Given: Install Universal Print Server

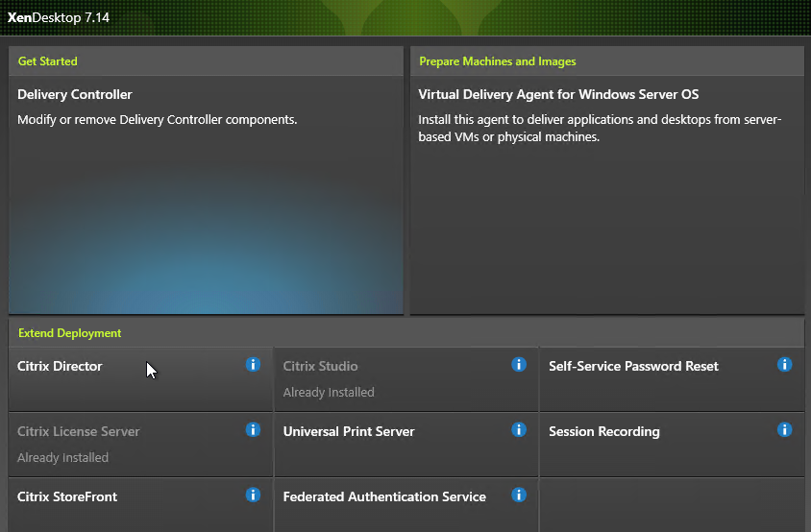Looking at the screenshot, I should pos(406,445).
